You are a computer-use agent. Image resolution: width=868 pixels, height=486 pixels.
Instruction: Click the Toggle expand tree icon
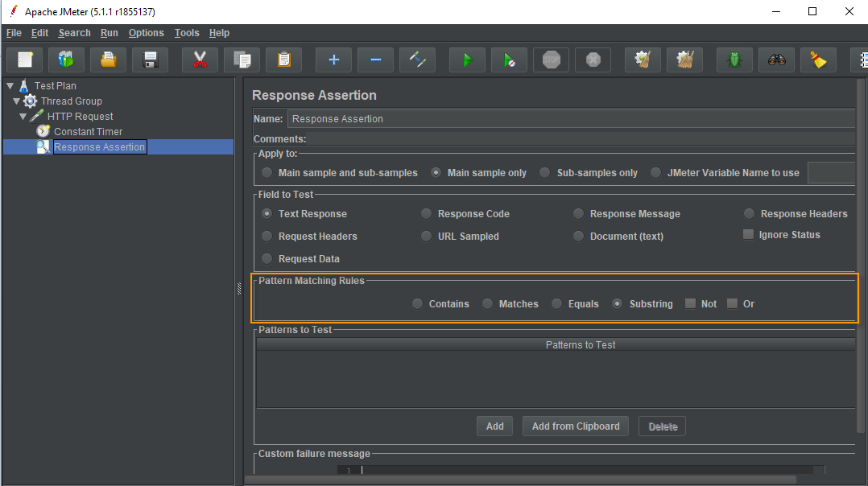(x=417, y=60)
